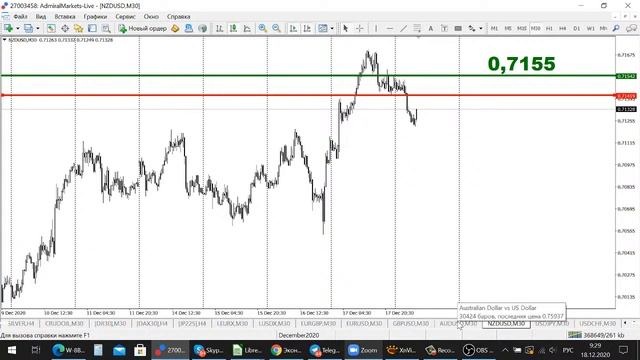
Task: Switch timeframe to H4
Action: tap(563, 28)
